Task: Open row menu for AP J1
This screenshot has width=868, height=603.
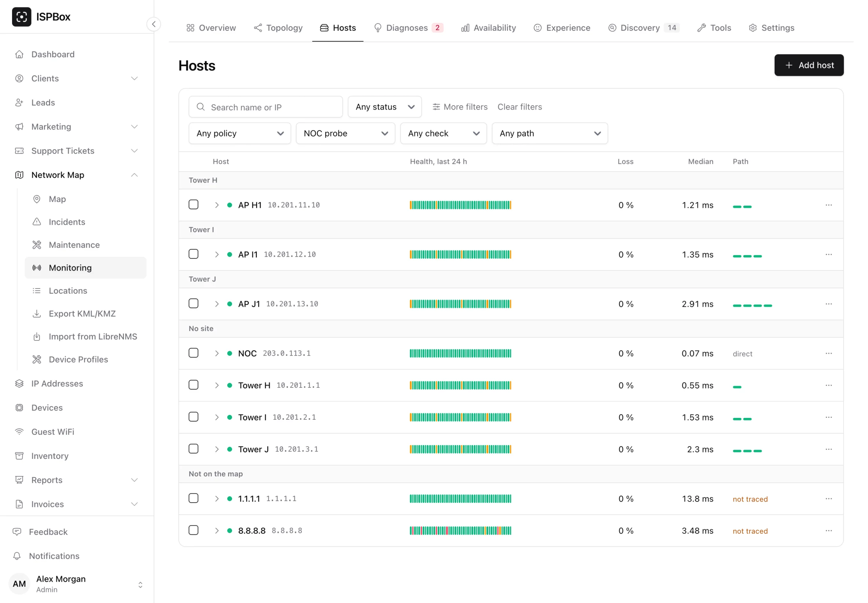Action: click(x=828, y=304)
